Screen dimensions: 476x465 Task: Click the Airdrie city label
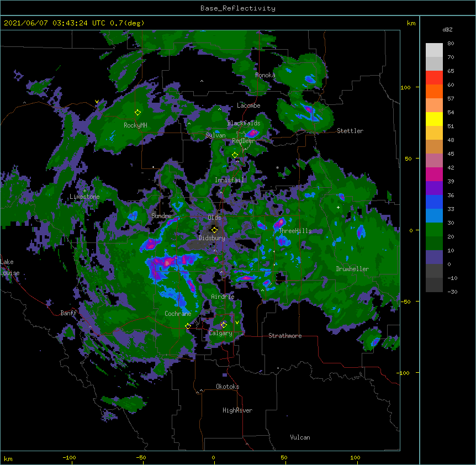223,297
